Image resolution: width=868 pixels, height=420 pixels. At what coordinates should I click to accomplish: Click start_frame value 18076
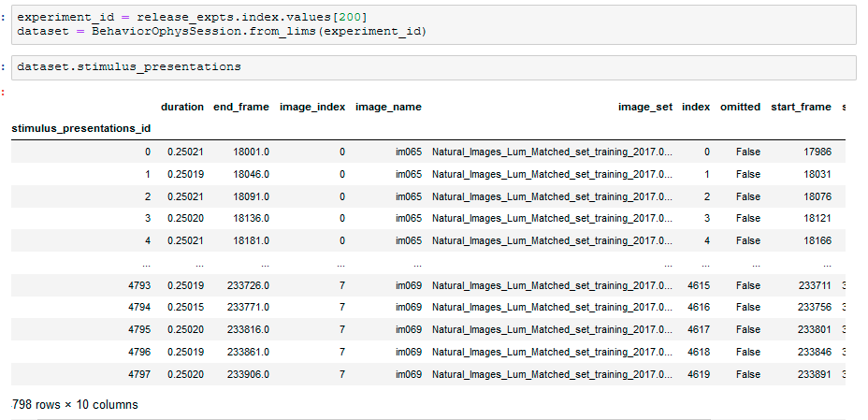pyautogui.click(x=817, y=196)
